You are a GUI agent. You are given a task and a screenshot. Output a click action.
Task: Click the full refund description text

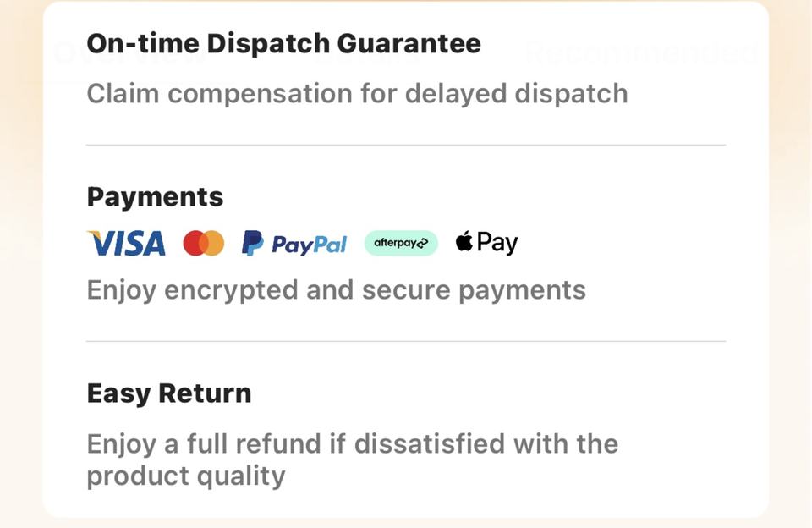[x=352, y=459]
